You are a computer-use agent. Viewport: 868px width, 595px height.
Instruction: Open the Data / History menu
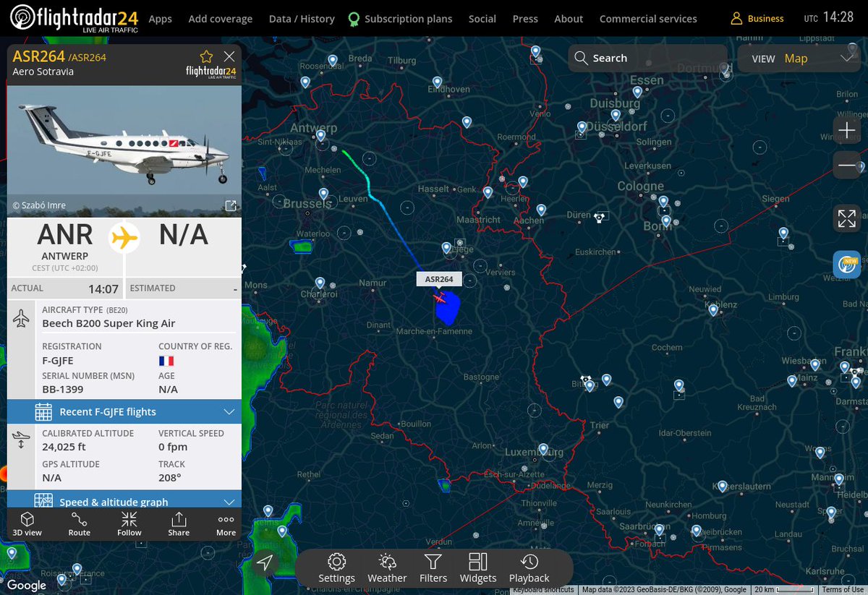(x=302, y=19)
